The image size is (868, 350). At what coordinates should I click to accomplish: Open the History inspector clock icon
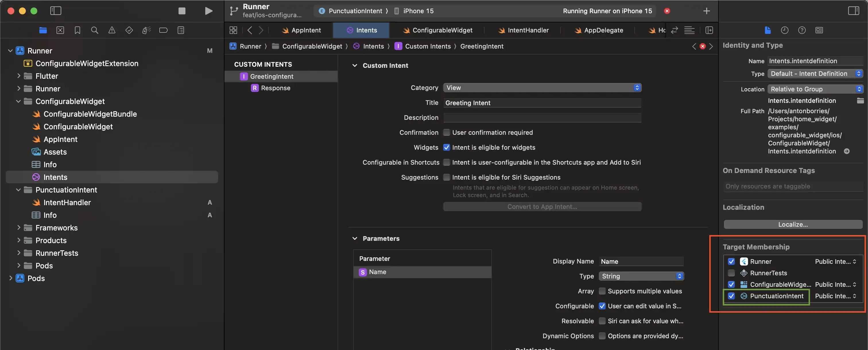point(784,30)
